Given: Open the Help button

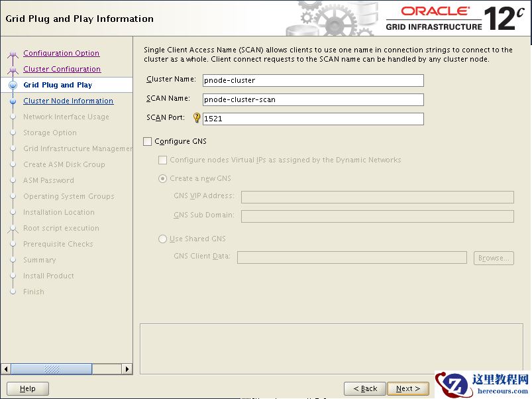Looking at the screenshot, I should [x=28, y=388].
